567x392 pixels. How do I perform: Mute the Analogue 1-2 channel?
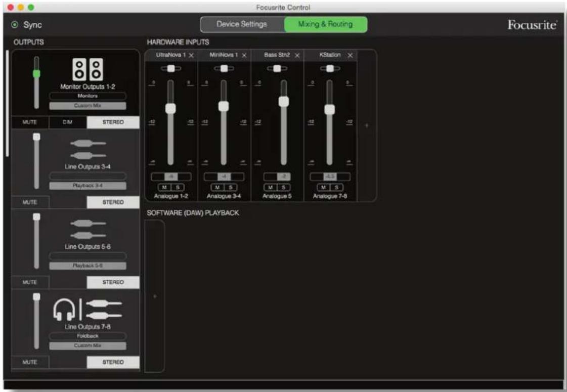[x=164, y=187]
